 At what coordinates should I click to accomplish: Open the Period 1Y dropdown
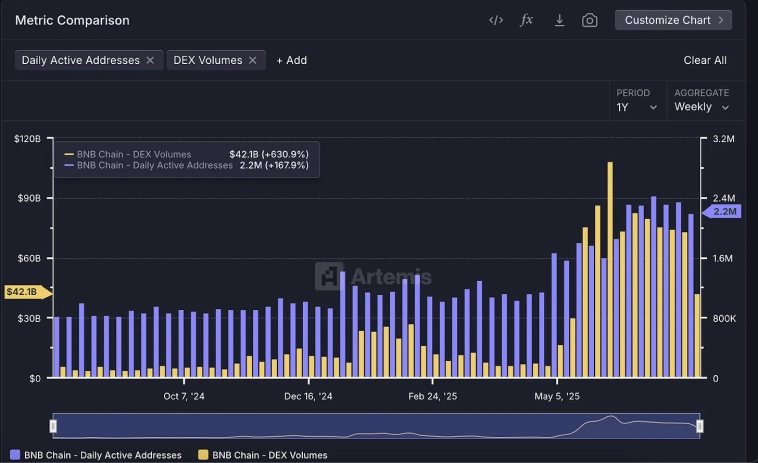[x=637, y=106]
